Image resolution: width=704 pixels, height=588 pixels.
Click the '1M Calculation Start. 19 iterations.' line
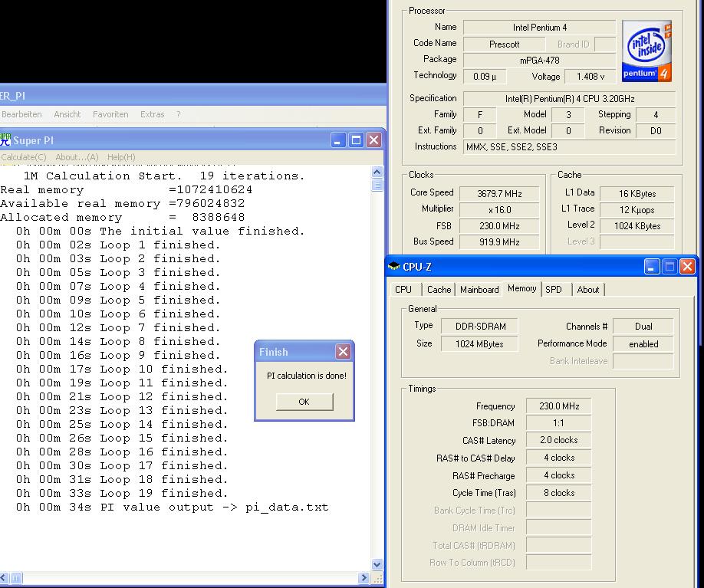(x=164, y=176)
